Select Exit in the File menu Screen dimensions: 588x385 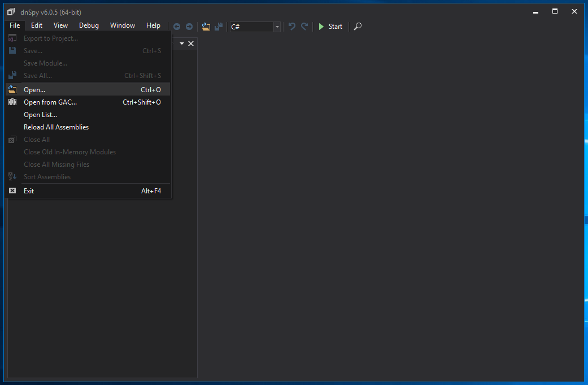(29, 191)
